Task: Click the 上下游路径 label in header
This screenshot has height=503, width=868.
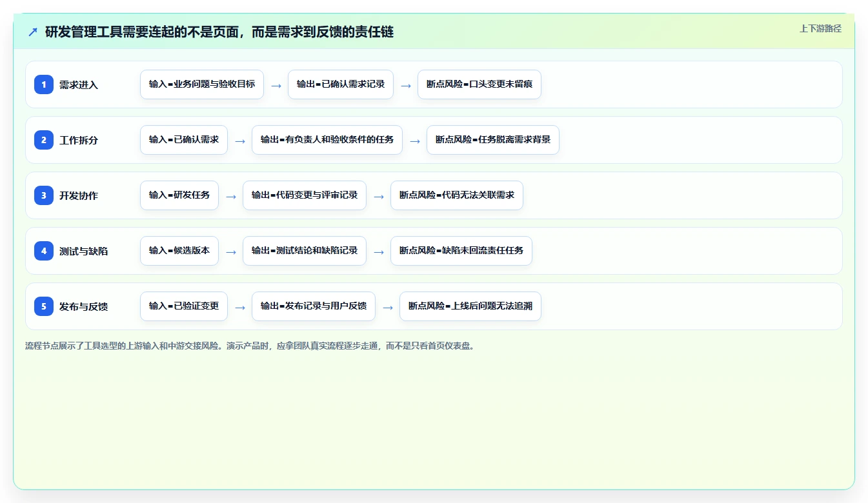Action: click(x=820, y=28)
